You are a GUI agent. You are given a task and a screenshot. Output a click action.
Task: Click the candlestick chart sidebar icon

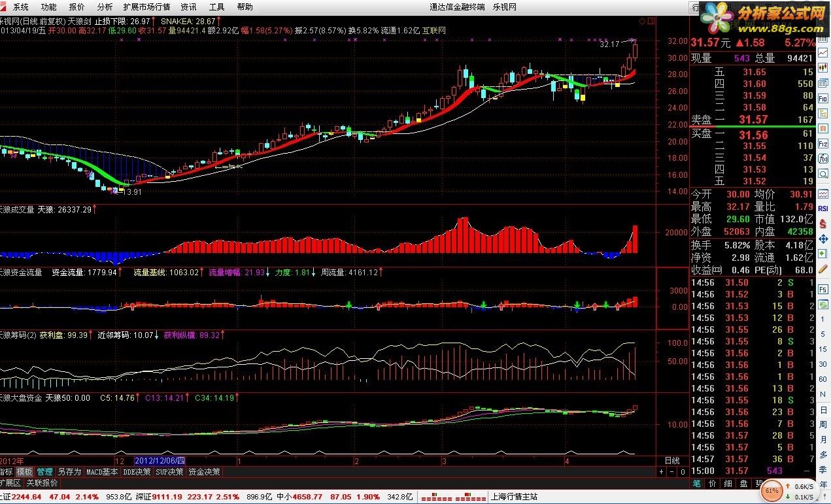click(823, 67)
